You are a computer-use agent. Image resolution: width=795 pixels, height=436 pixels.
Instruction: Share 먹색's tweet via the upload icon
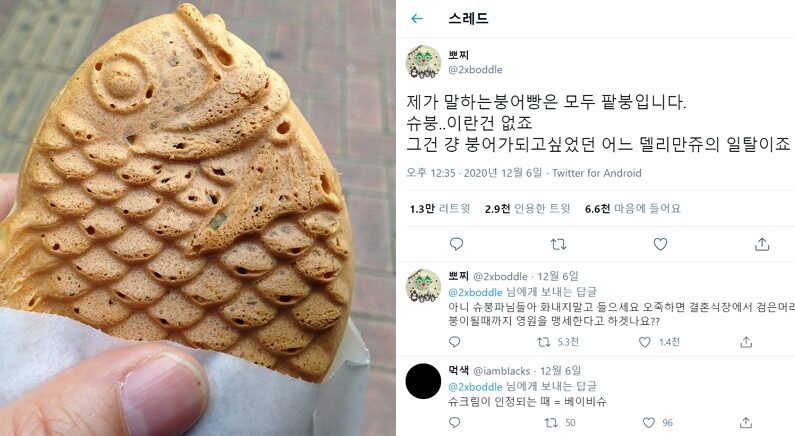click(x=746, y=422)
